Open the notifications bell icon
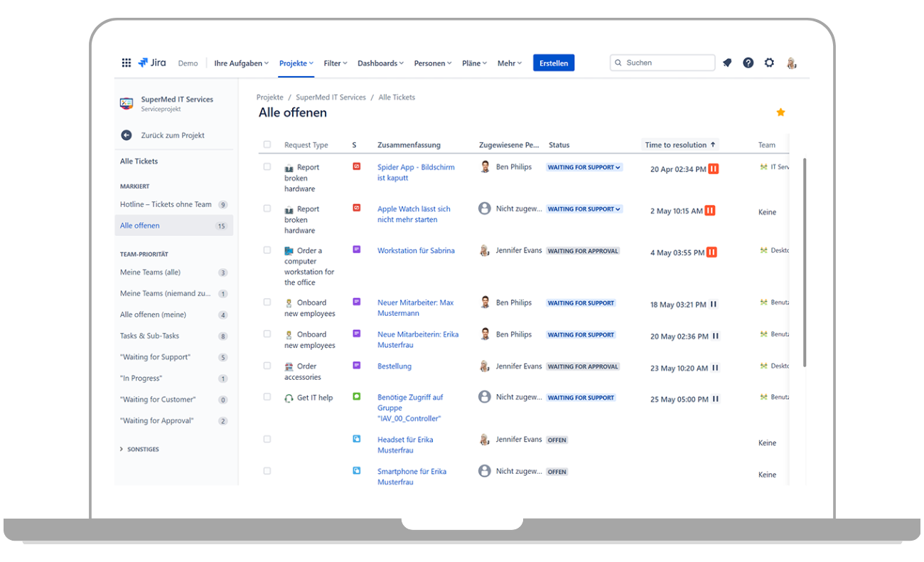924x562 pixels. [727, 63]
